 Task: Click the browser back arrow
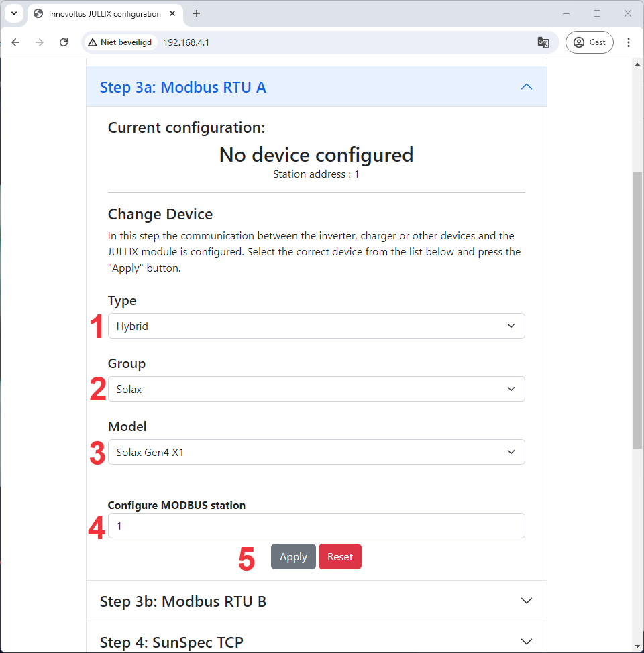point(15,42)
